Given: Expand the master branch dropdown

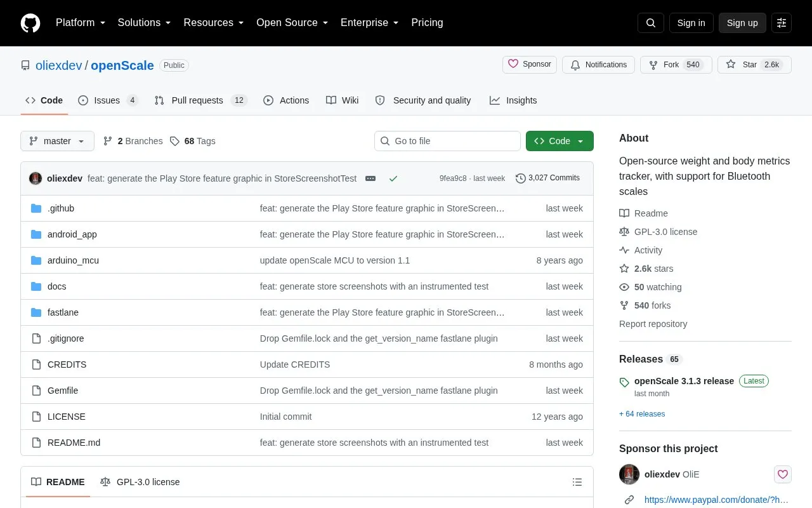Looking at the screenshot, I should click(x=57, y=141).
